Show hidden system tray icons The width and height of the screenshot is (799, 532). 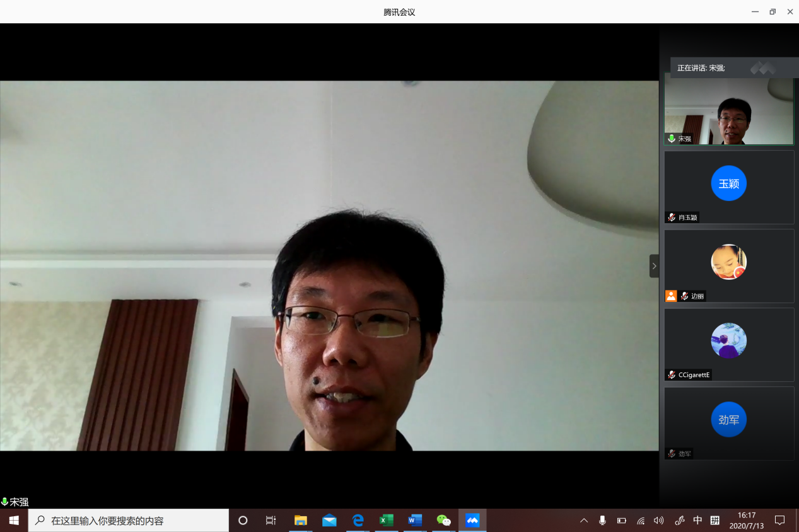[584, 521]
